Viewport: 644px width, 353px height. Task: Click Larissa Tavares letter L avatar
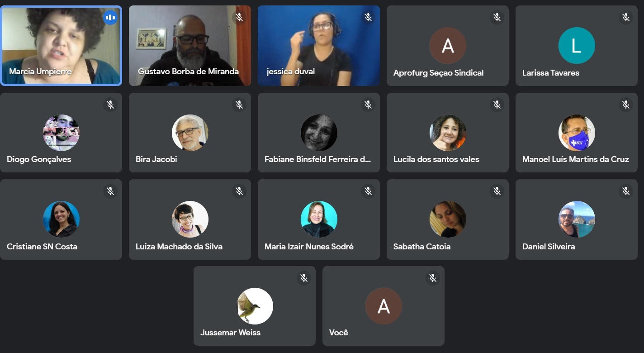(577, 46)
